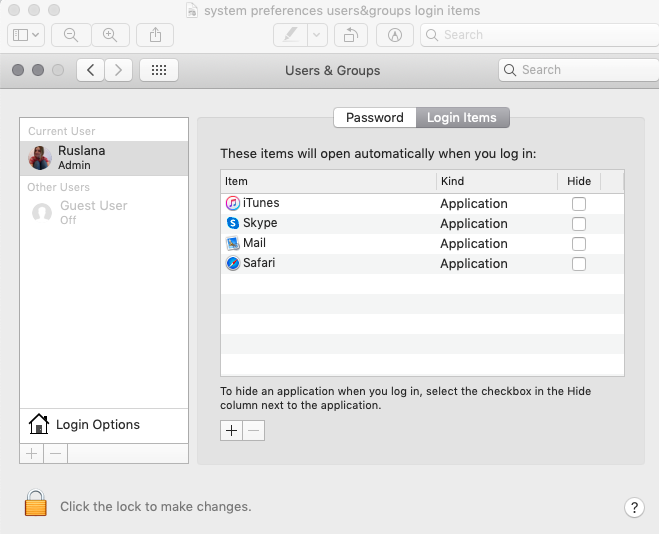The image size is (659, 534).
Task: Click the Preview Search field
Action: tap(540, 35)
